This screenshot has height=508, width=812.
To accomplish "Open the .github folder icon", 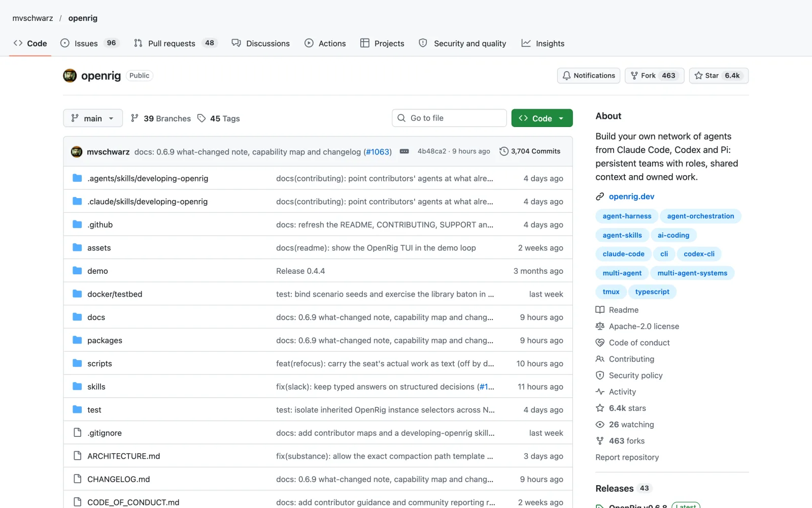I will (x=77, y=225).
